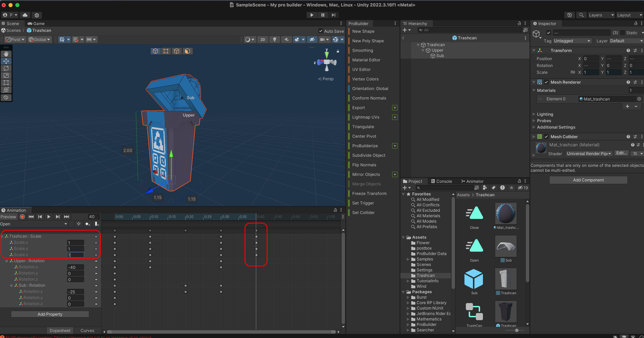The height and width of the screenshot is (338, 644).
Task: Expand the Lighting section in Inspector
Action: pyautogui.click(x=545, y=114)
